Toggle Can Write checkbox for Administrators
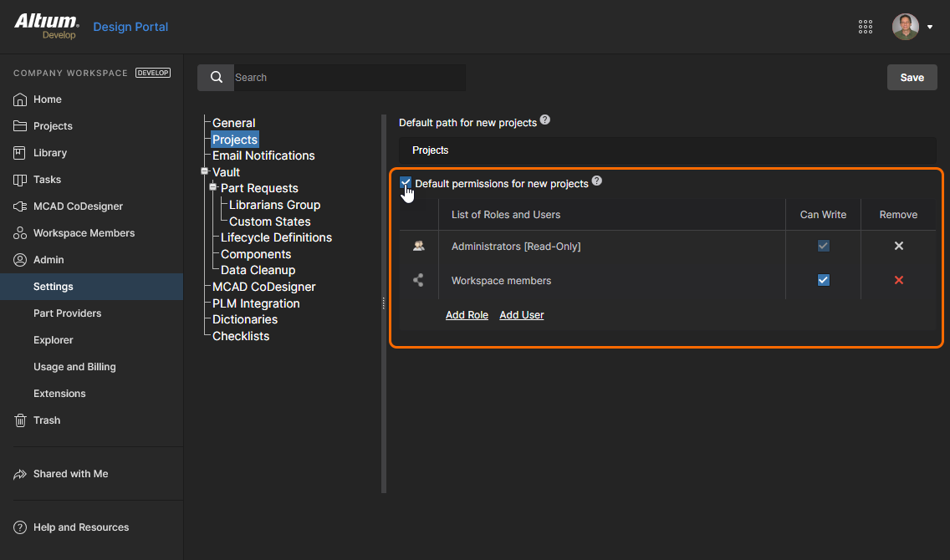The image size is (950, 560). 823,247
